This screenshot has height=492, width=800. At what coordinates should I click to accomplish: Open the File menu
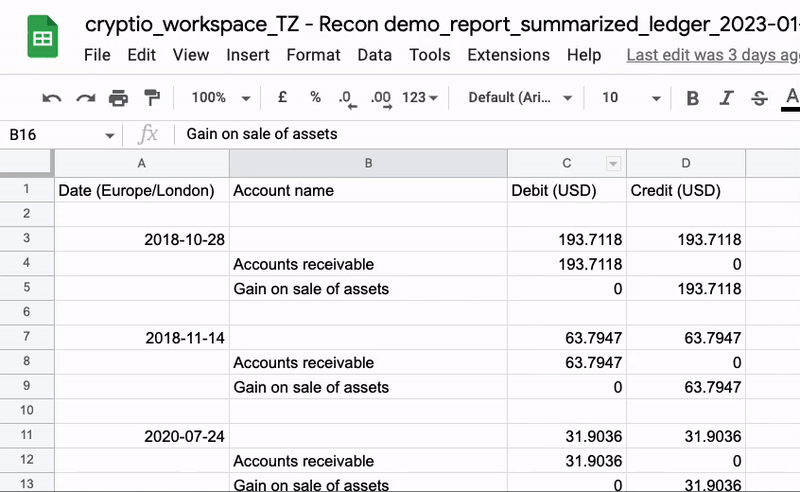(x=97, y=55)
